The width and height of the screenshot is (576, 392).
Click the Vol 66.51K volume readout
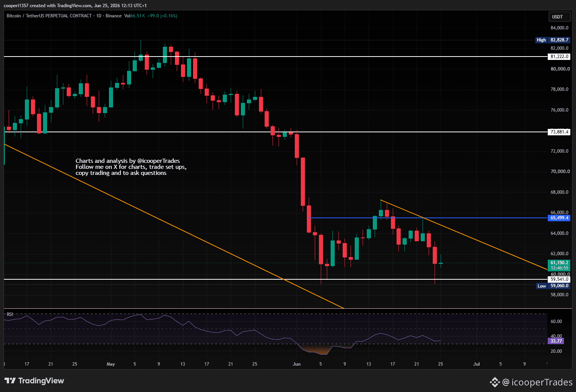click(x=135, y=16)
